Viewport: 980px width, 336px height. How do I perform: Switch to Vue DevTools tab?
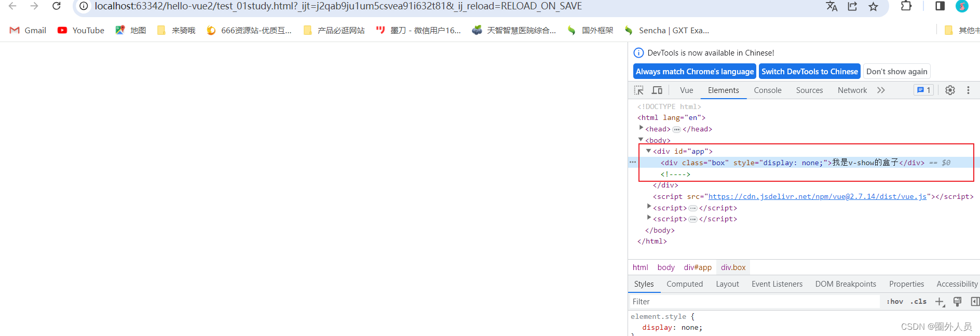[x=687, y=90]
